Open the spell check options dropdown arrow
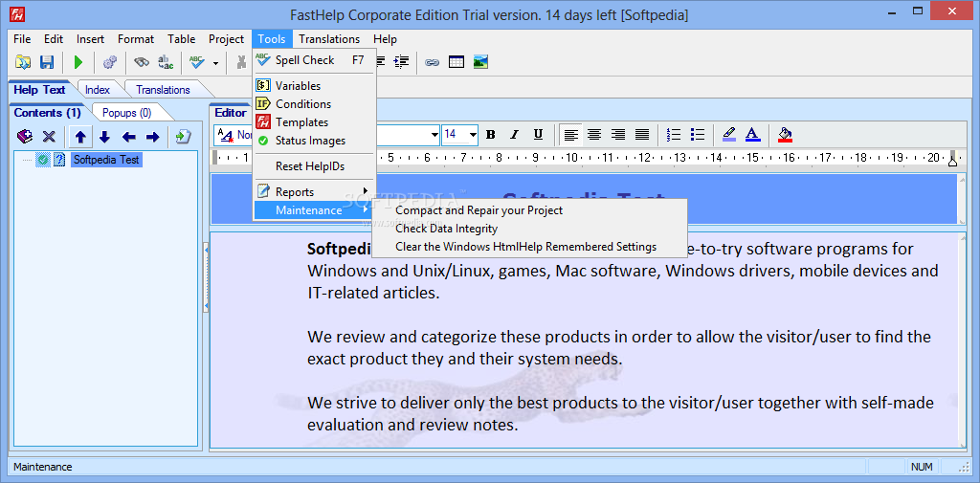The width and height of the screenshot is (980, 483). point(215,62)
